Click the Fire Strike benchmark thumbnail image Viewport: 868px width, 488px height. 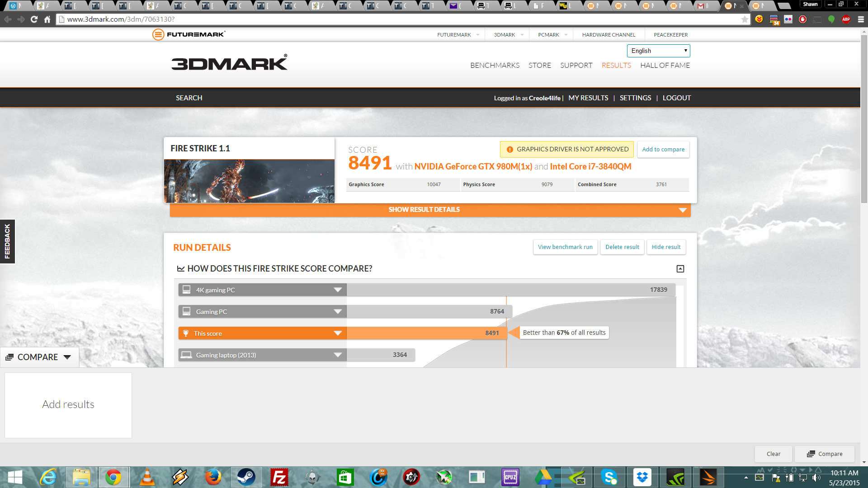[249, 181]
